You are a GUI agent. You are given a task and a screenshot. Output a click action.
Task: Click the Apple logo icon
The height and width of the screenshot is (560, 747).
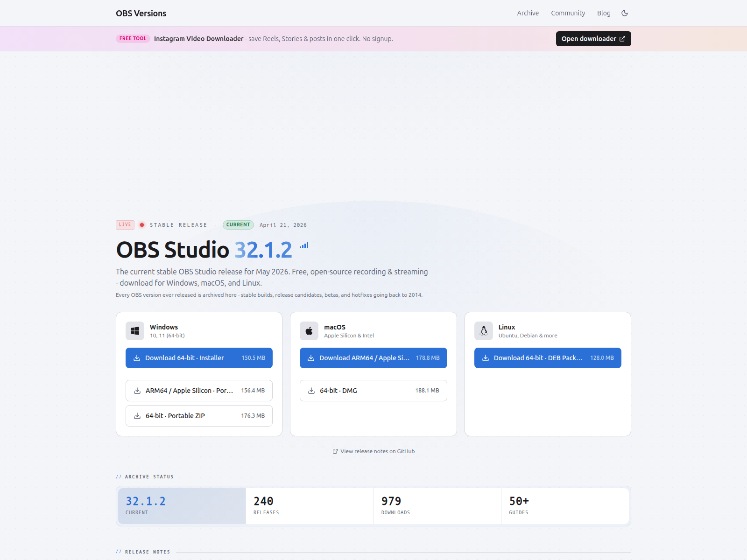pyautogui.click(x=309, y=331)
